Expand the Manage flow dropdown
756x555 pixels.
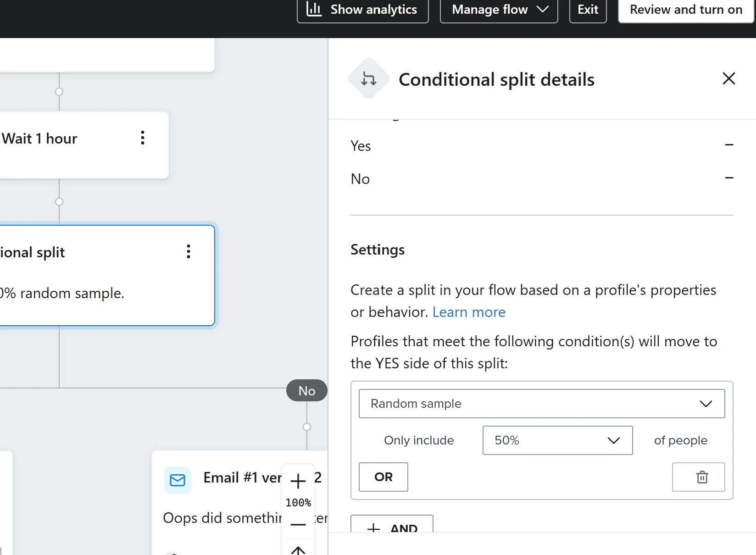tap(499, 10)
